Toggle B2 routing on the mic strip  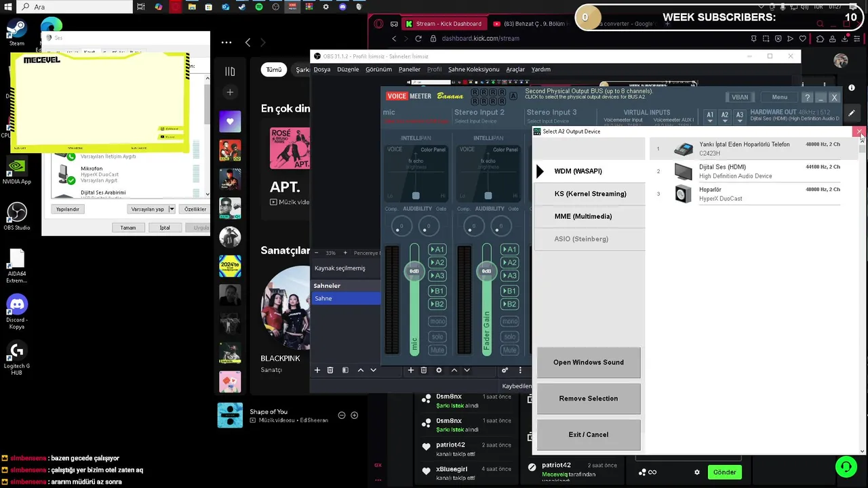pos(437,304)
